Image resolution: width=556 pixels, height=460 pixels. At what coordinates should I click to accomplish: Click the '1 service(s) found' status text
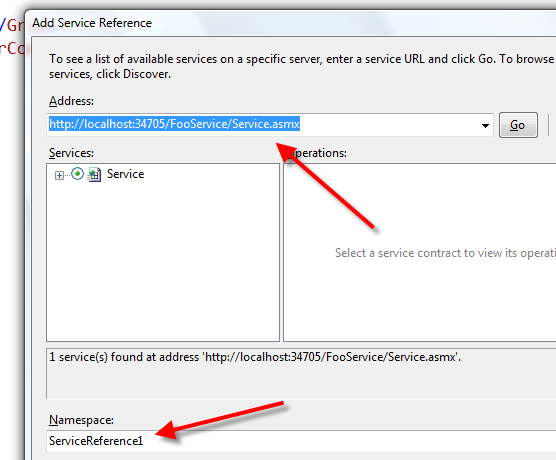(x=255, y=357)
